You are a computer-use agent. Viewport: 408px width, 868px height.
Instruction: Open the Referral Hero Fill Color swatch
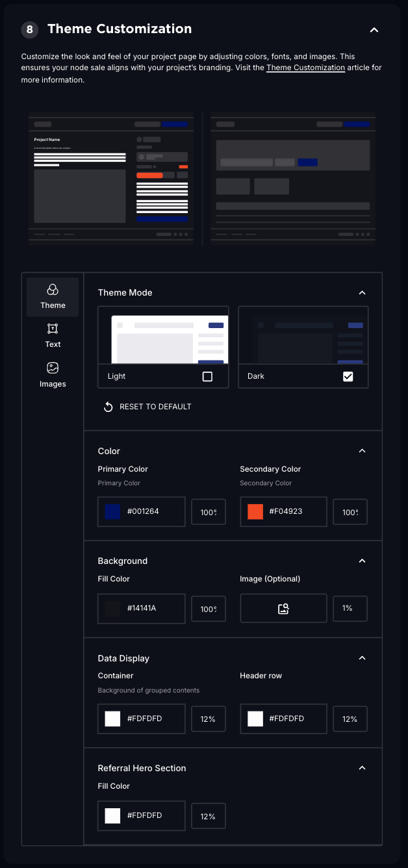click(113, 815)
